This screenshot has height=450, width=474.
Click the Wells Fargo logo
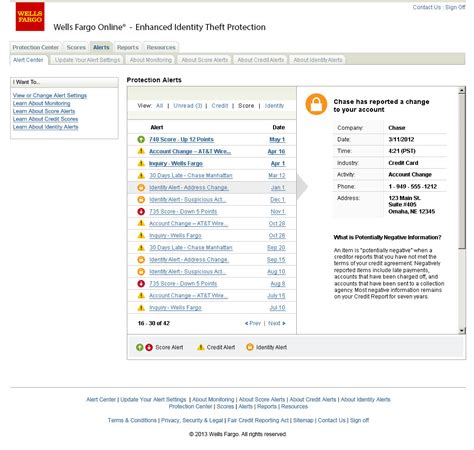pos(30,17)
